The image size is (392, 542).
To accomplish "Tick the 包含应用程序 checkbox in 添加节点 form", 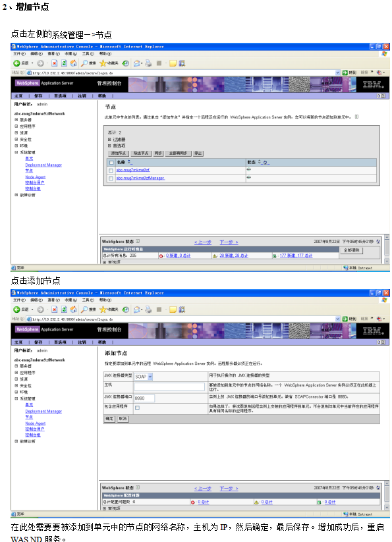I will 137,408.
